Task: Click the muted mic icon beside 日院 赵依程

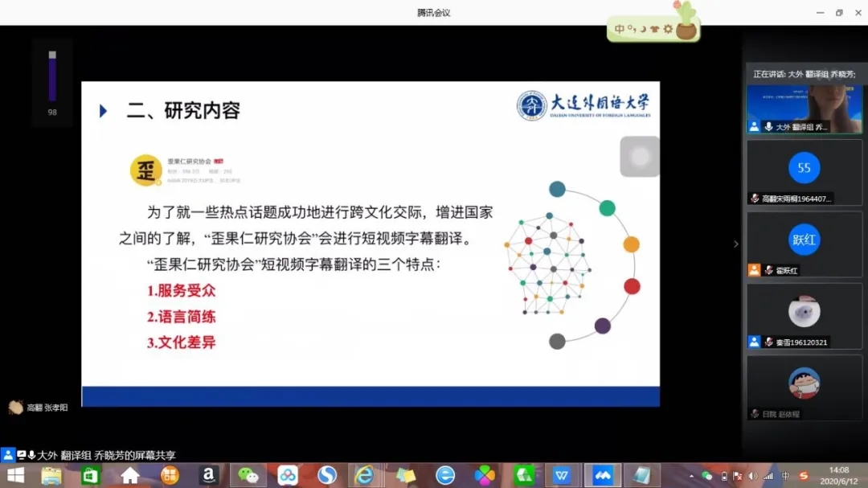Action: pos(755,413)
